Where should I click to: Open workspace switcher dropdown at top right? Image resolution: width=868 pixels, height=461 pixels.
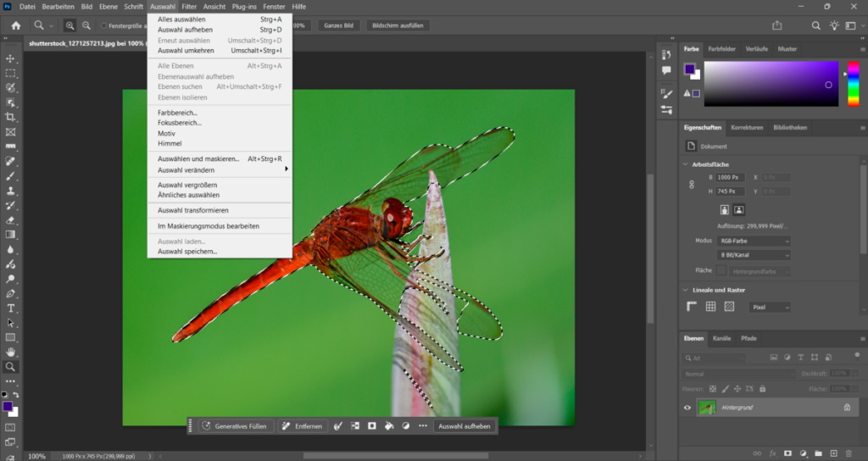click(853, 25)
